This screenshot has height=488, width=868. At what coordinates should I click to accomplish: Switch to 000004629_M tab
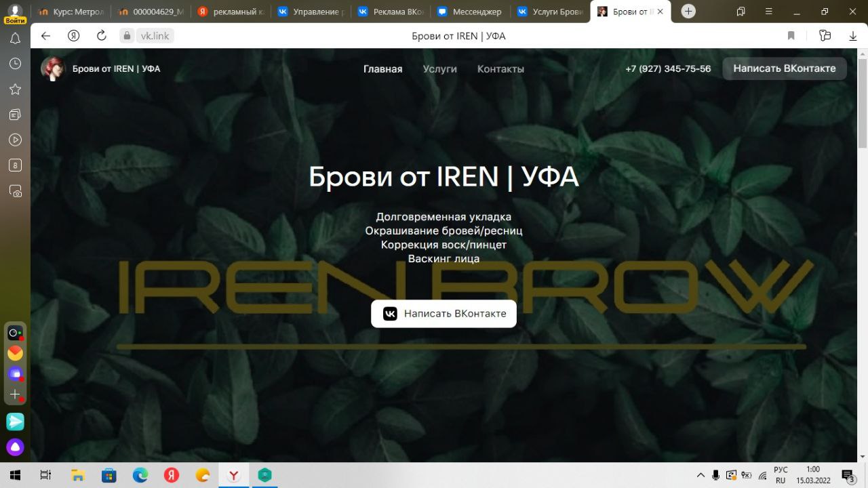151,12
